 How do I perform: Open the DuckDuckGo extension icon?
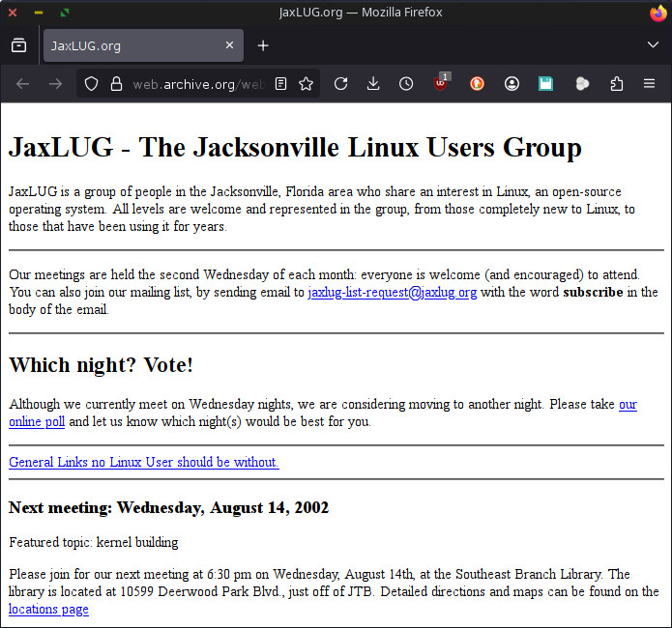(x=477, y=83)
